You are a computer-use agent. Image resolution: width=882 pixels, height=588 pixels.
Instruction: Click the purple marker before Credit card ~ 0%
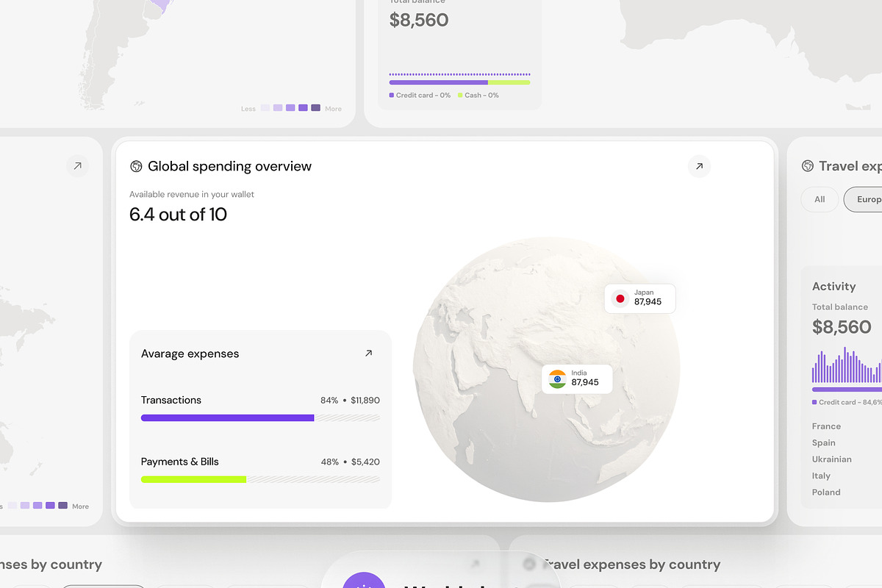click(392, 96)
